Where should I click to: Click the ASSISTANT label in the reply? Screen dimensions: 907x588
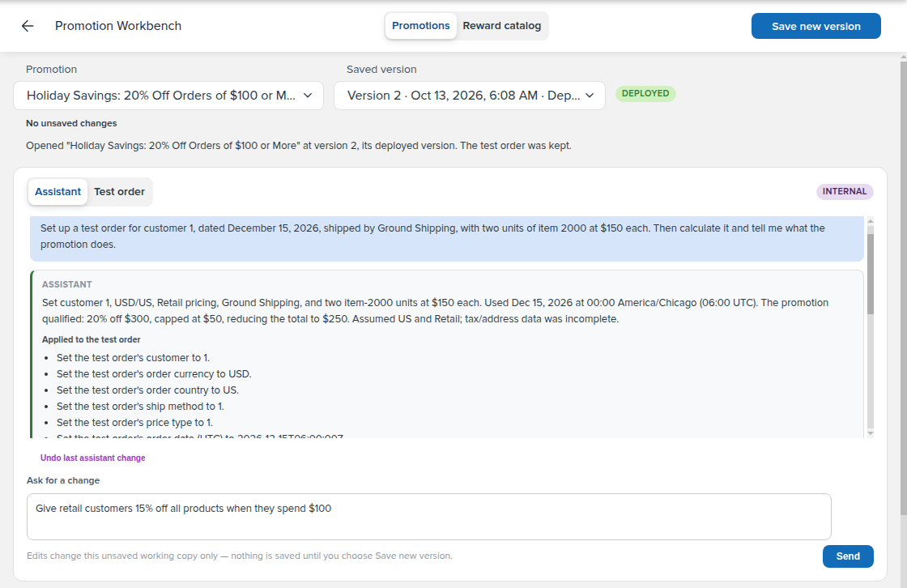(x=66, y=284)
